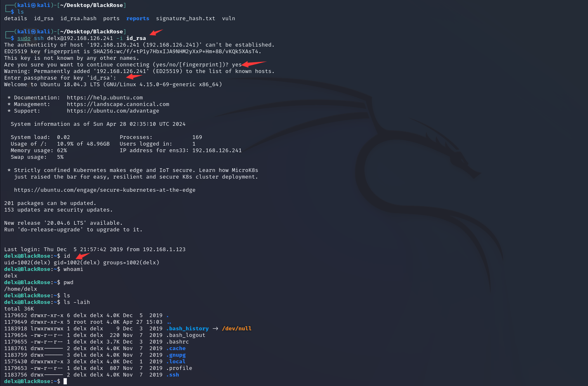The image size is (588, 386).
Task: Click the 'IP address for ens33' entry
Action: 181,151
